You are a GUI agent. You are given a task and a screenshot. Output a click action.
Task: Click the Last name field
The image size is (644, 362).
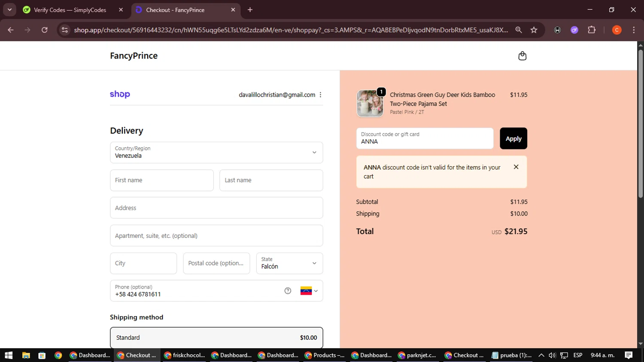click(x=271, y=180)
